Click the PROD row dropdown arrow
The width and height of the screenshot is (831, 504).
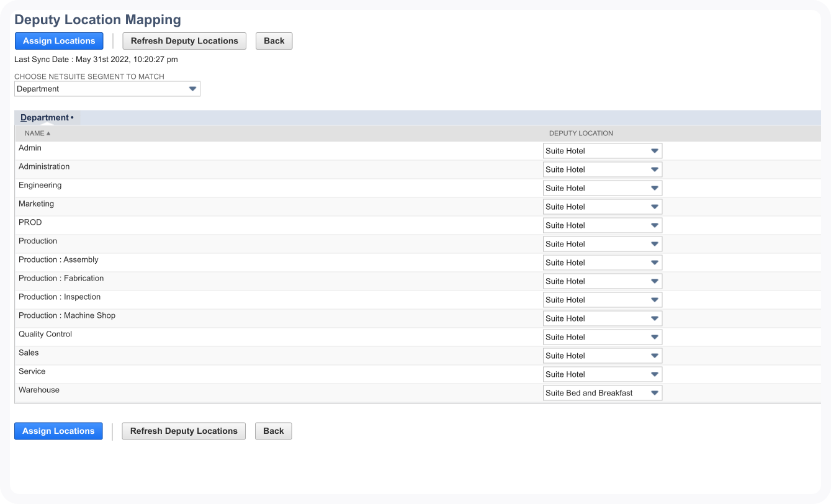click(654, 225)
